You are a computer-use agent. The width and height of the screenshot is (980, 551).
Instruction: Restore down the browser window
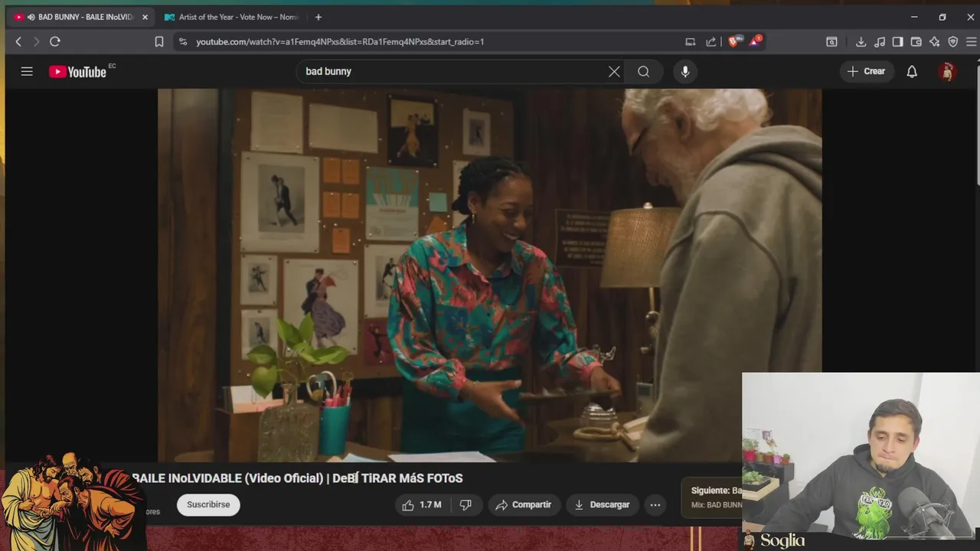click(x=942, y=17)
